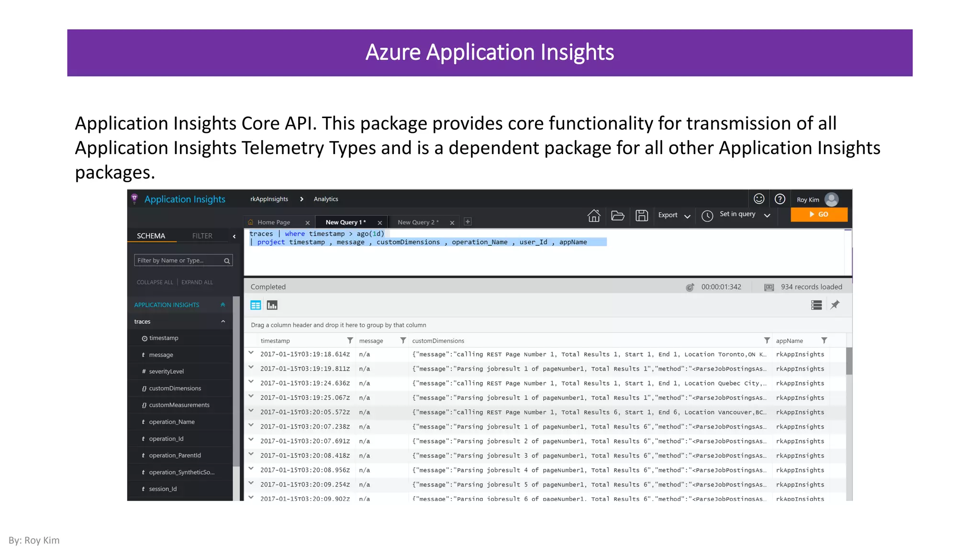
Task: Click the results vertical scrollbar
Action: coord(849,361)
